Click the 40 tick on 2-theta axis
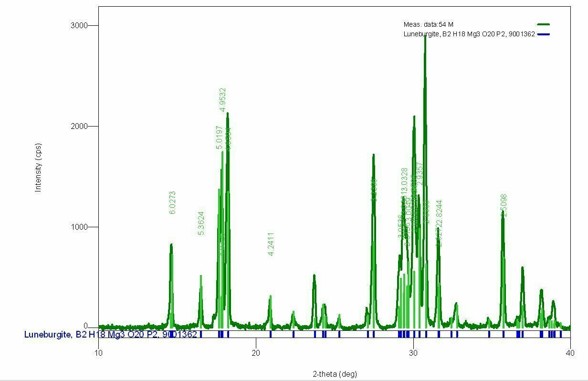This screenshot has height=381, width=588. pyautogui.click(x=570, y=353)
